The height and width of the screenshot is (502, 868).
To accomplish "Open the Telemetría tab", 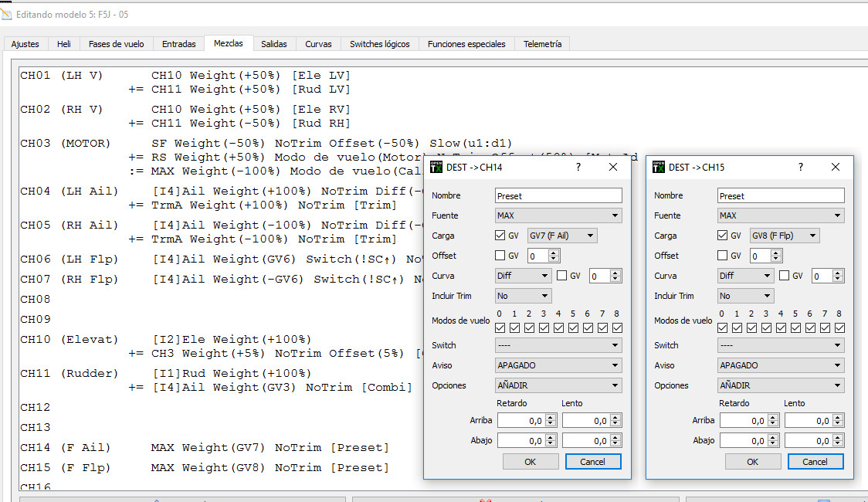I will tap(542, 44).
